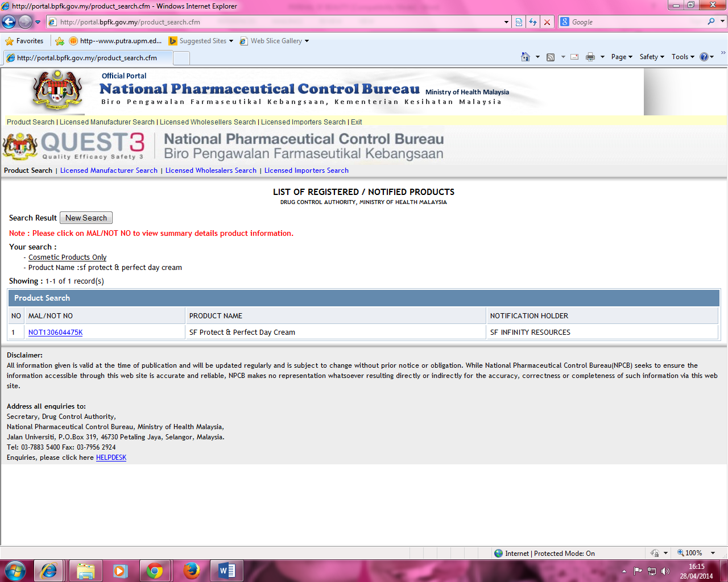
Task: Click the security lock icon in status bar
Action: click(655, 553)
